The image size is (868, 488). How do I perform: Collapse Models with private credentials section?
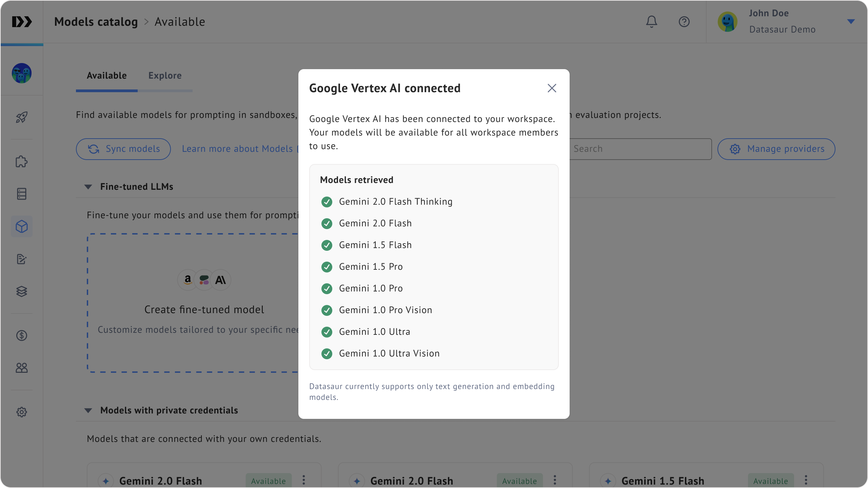(x=88, y=410)
